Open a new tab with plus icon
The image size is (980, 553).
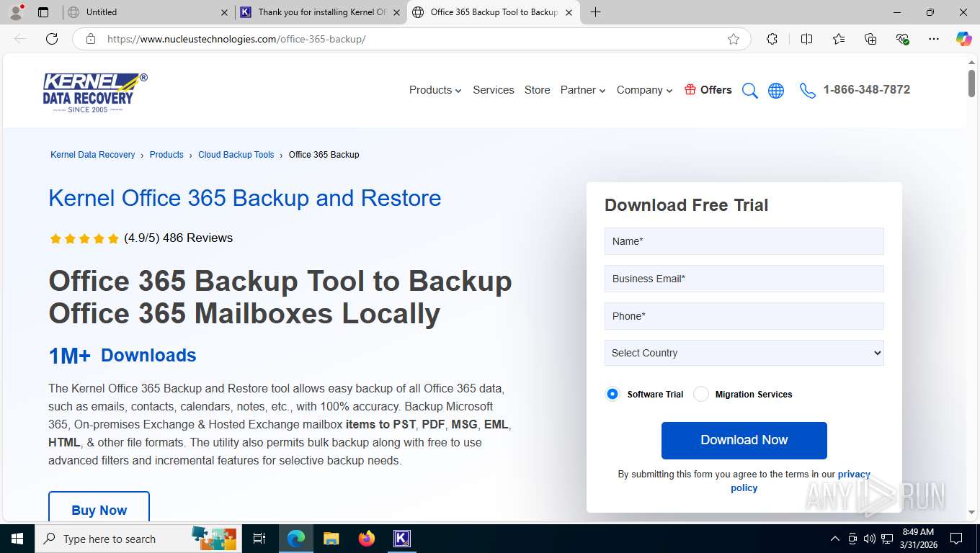[x=595, y=12]
